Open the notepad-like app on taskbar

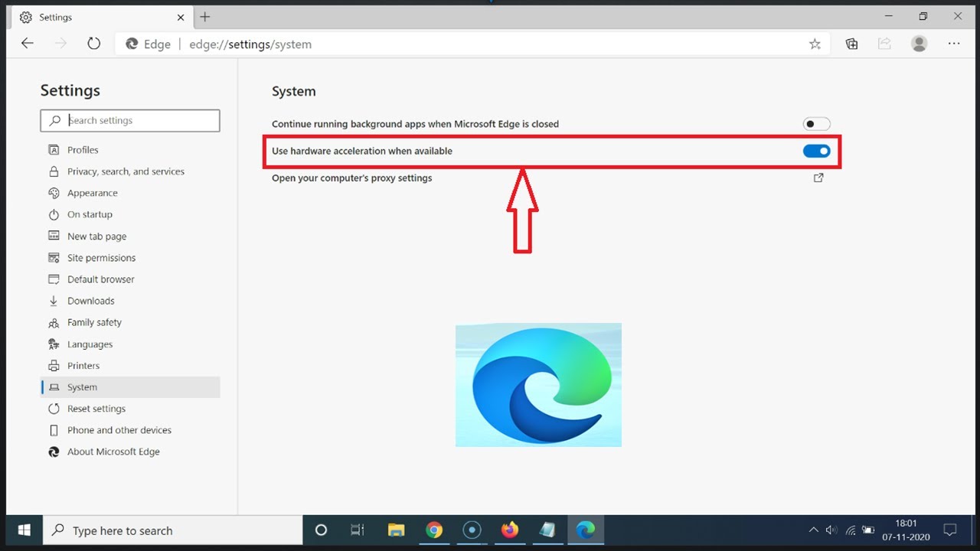tap(547, 530)
